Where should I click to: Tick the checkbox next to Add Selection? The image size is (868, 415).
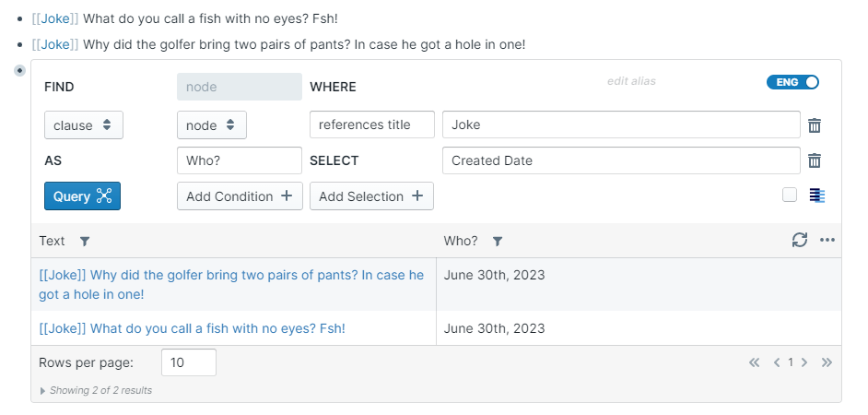coord(790,195)
